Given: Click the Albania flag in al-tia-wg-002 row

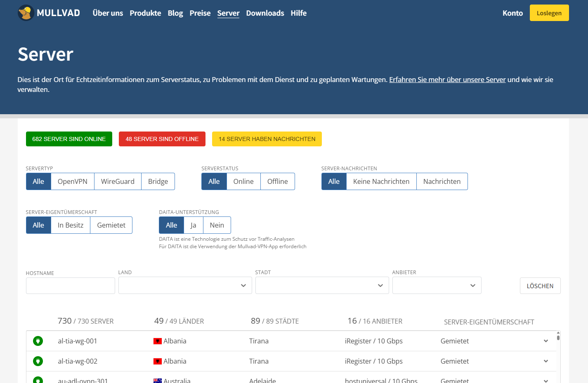Looking at the screenshot, I should 158,362.
